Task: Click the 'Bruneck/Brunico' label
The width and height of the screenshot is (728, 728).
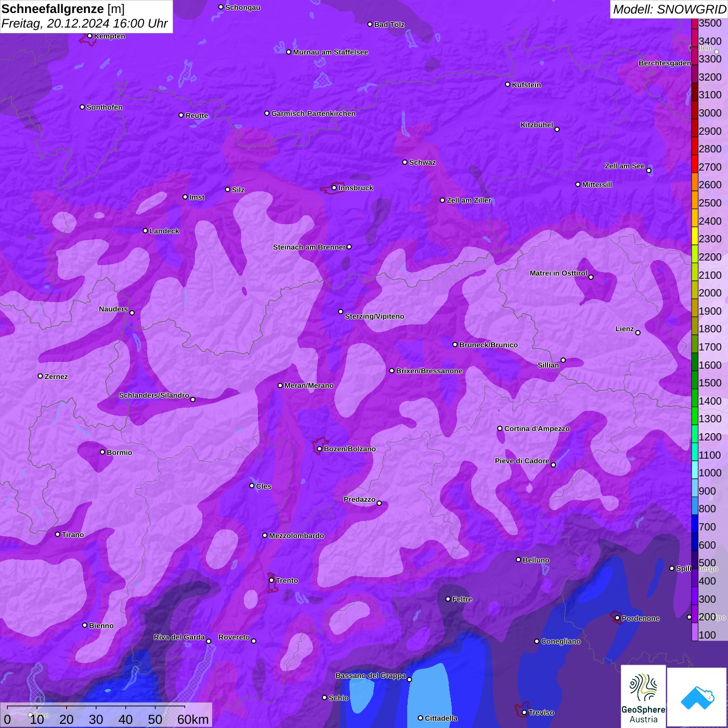Action: coord(488,345)
